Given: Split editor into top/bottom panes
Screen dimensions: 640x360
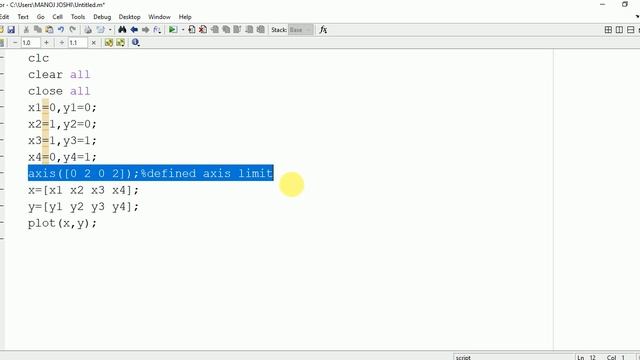Looking at the screenshot, I should [631, 30].
